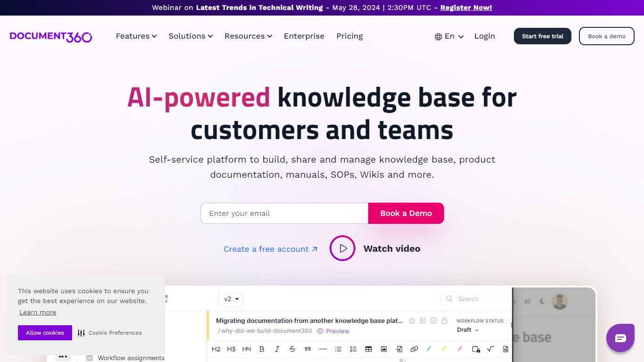Image resolution: width=644 pixels, height=362 pixels.
Task: Click the cookie preferences sliders icon
Action: (81, 333)
